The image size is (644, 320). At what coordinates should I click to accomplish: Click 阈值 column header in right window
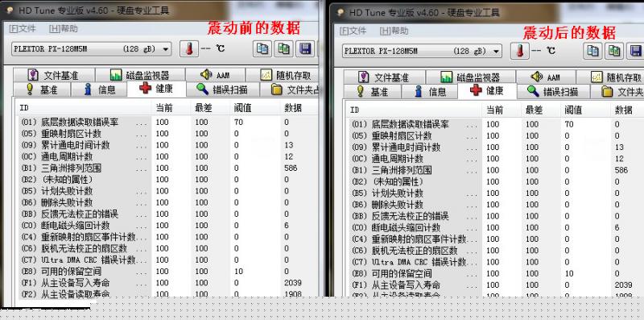click(586, 110)
